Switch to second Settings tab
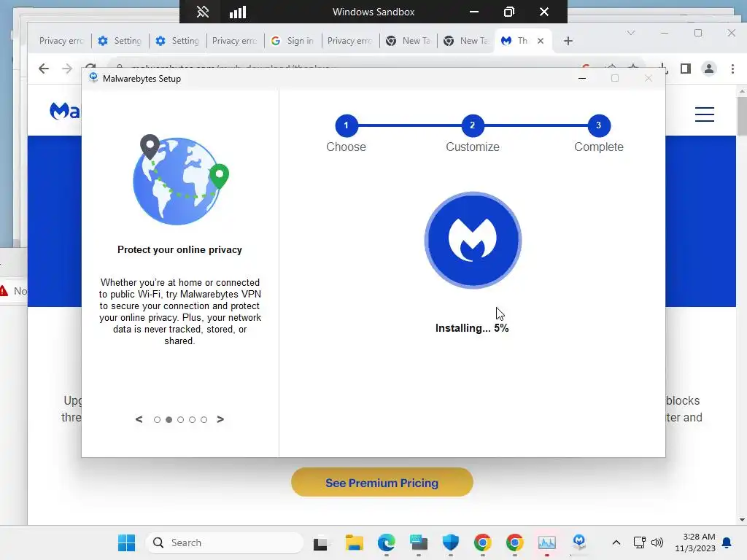This screenshot has height=560, width=747. click(178, 41)
